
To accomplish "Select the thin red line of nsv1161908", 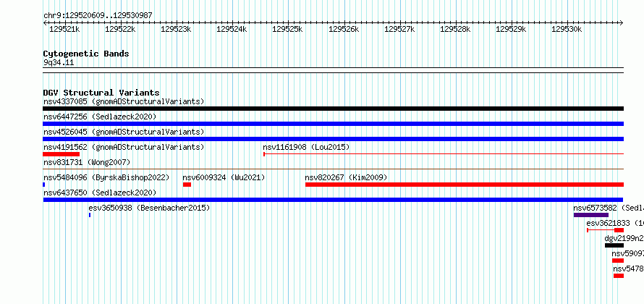I will pyautogui.click(x=444, y=154).
